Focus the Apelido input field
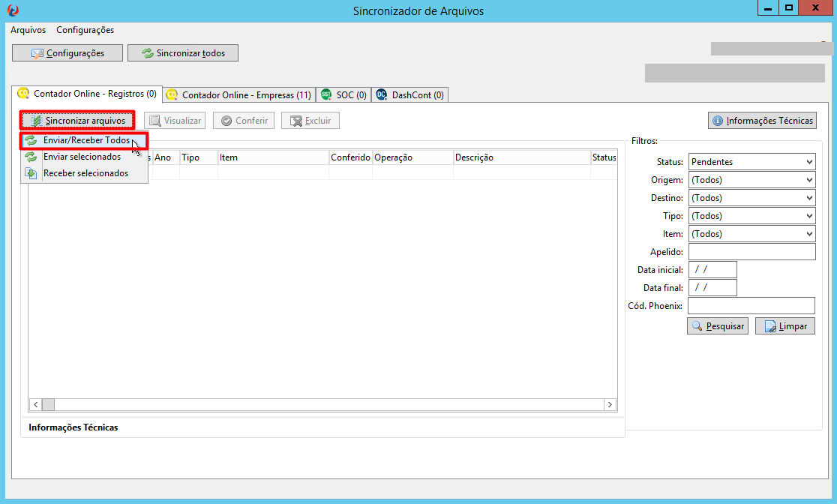 click(x=751, y=251)
